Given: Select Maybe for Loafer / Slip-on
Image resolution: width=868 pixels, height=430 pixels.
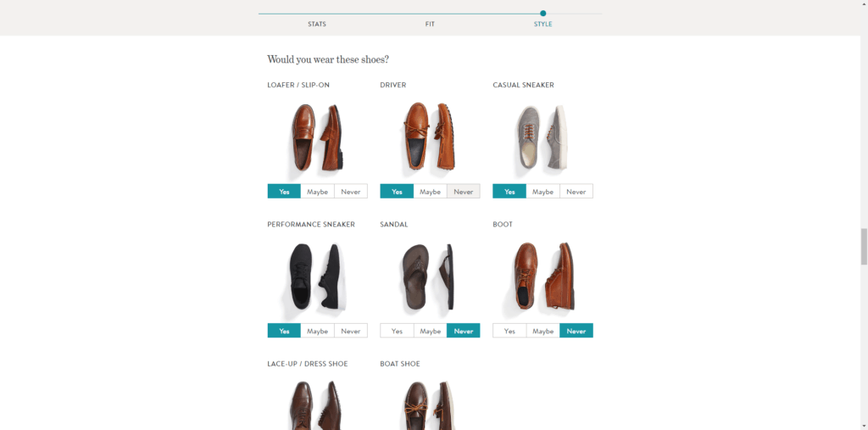Looking at the screenshot, I should (x=317, y=191).
